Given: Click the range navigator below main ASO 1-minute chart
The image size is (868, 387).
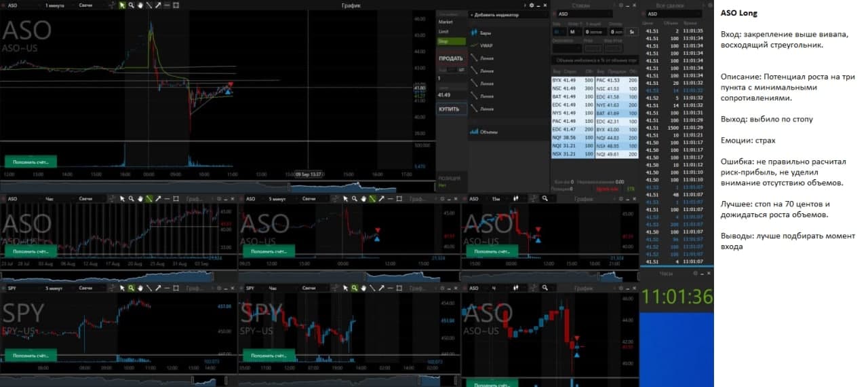Looking at the screenshot, I should [x=217, y=187].
